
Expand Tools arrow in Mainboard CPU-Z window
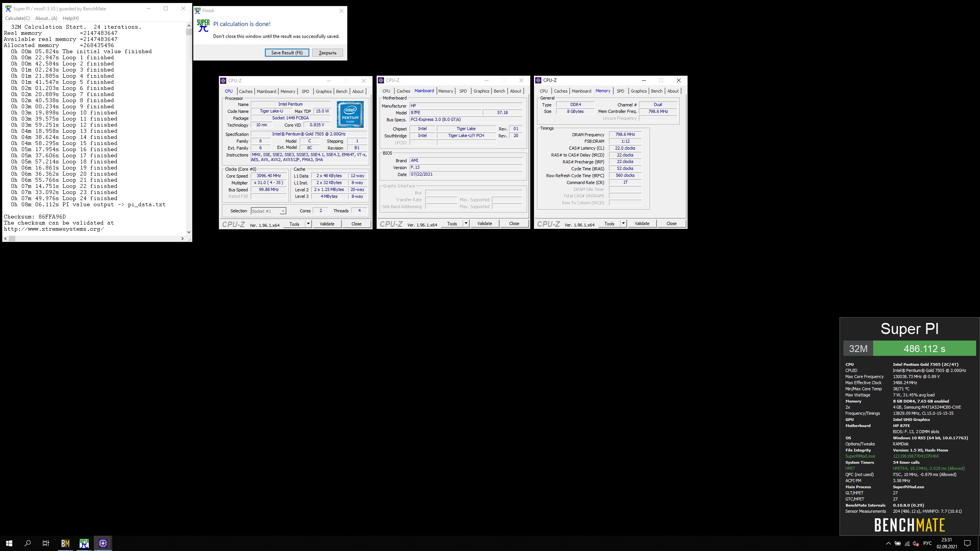coord(466,223)
